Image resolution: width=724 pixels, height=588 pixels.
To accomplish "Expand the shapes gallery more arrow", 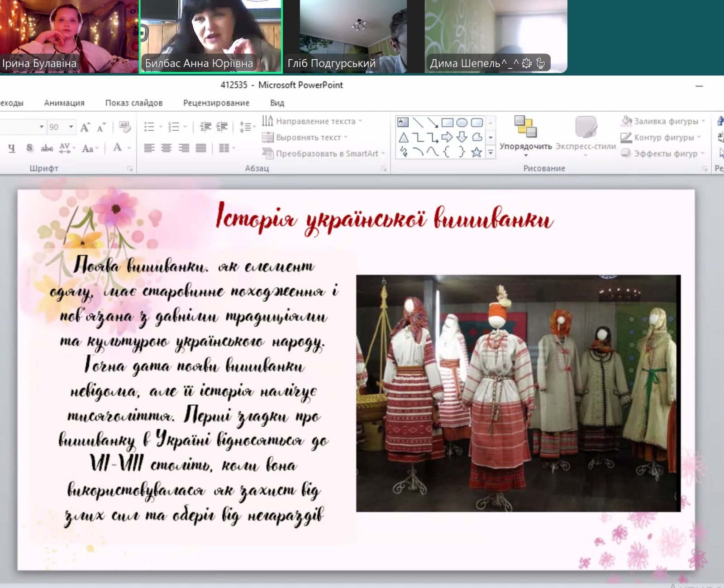I will tap(491, 153).
